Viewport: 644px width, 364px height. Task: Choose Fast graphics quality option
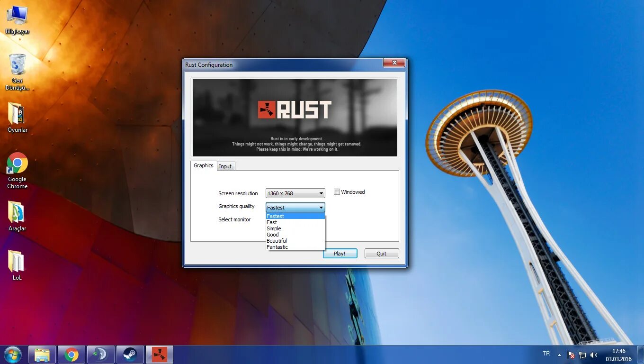coord(295,222)
